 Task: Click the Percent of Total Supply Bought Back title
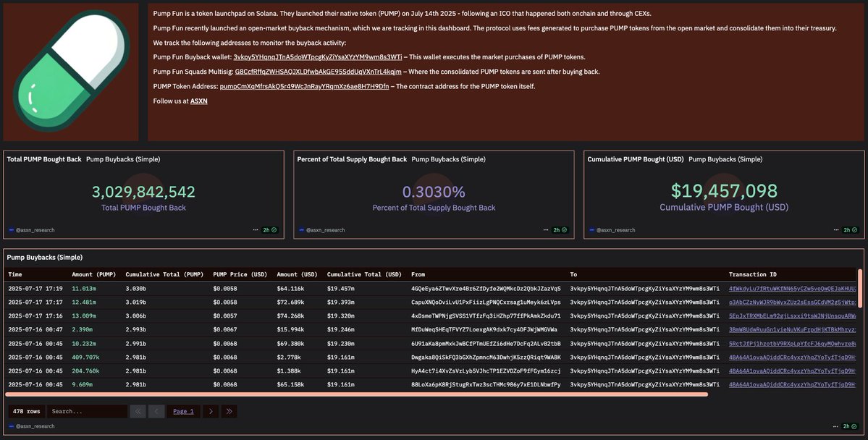point(352,159)
